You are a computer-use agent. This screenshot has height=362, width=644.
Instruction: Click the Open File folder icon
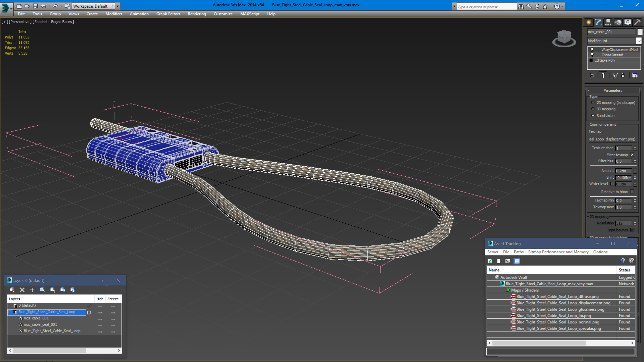[x=27, y=6]
